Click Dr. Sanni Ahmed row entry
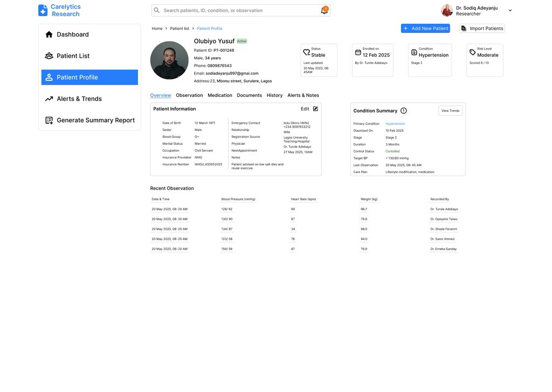552x392 pixels. 443,239
